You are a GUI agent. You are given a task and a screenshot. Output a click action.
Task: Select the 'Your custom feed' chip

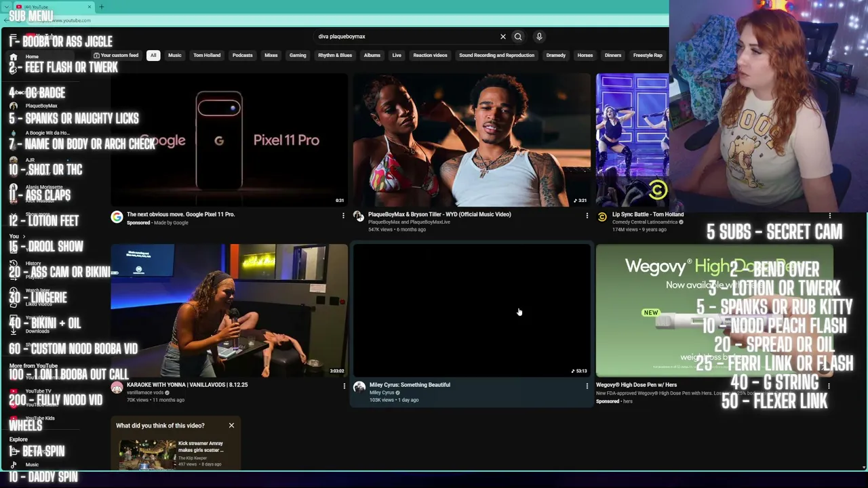[116, 56]
